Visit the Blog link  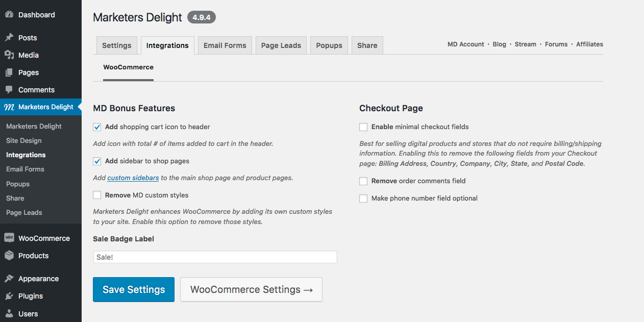(500, 44)
